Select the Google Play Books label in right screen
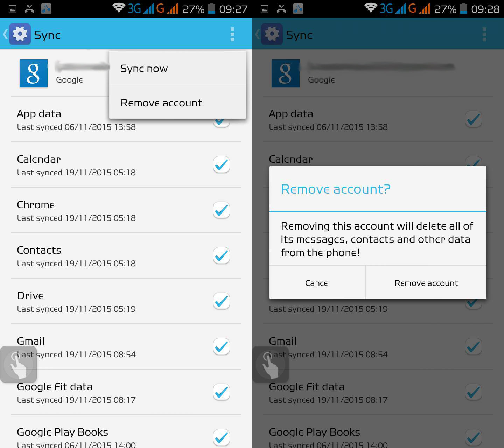The image size is (504, 448). [x=315, y=433]
